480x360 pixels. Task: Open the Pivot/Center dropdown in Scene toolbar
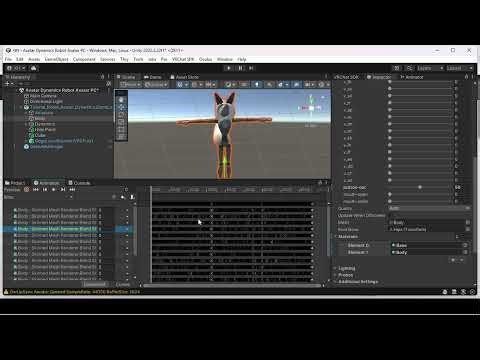coord(131,85)
